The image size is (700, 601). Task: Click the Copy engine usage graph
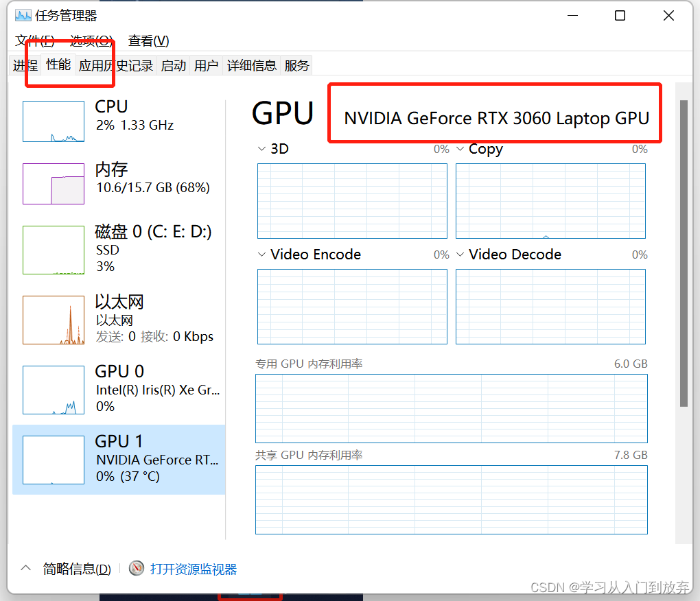coord(550,201)
